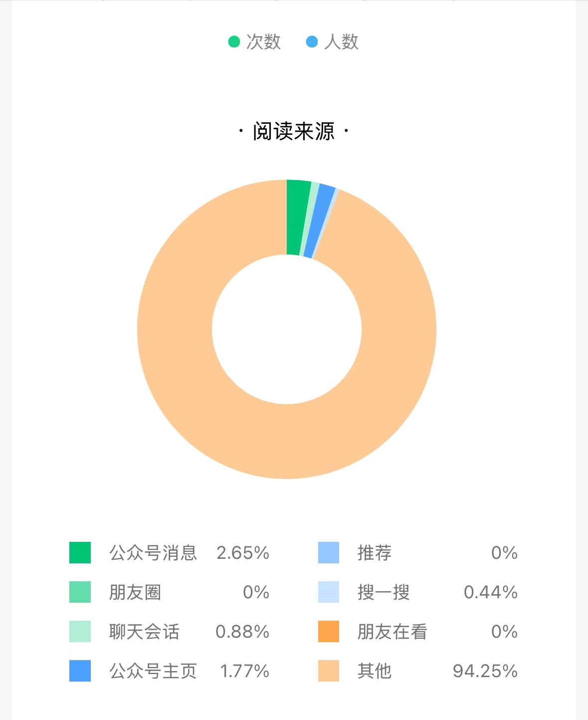This screenshot has width=588, height=720.
Task: Click the 推荐 legend color swatch
Action: click(x=329, y=553)
